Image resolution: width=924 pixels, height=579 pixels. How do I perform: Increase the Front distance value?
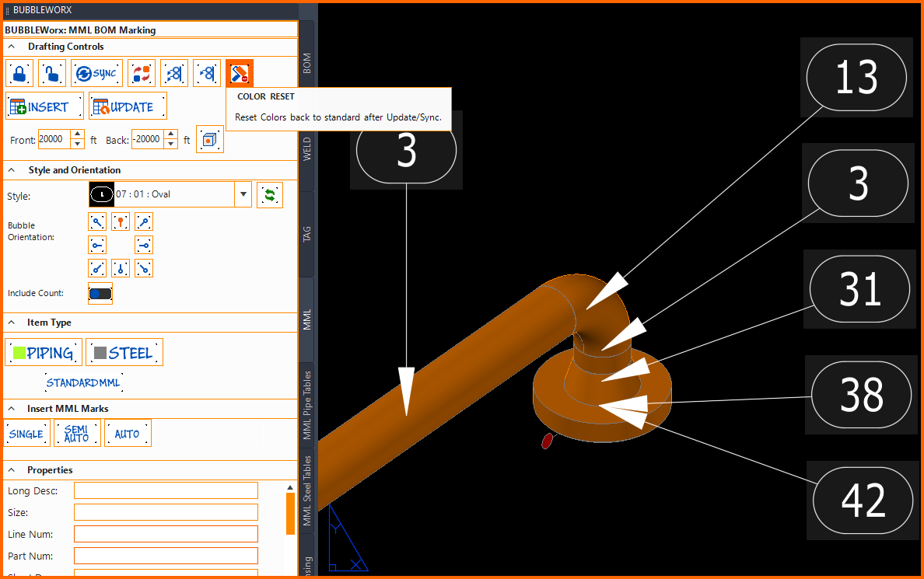77,135
